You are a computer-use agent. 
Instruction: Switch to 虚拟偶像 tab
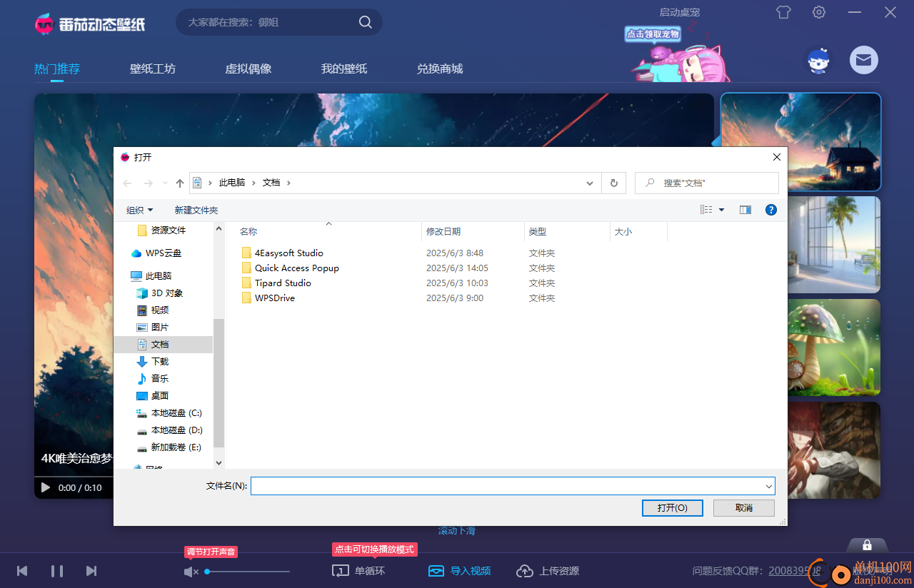click(x=248, y=69)
